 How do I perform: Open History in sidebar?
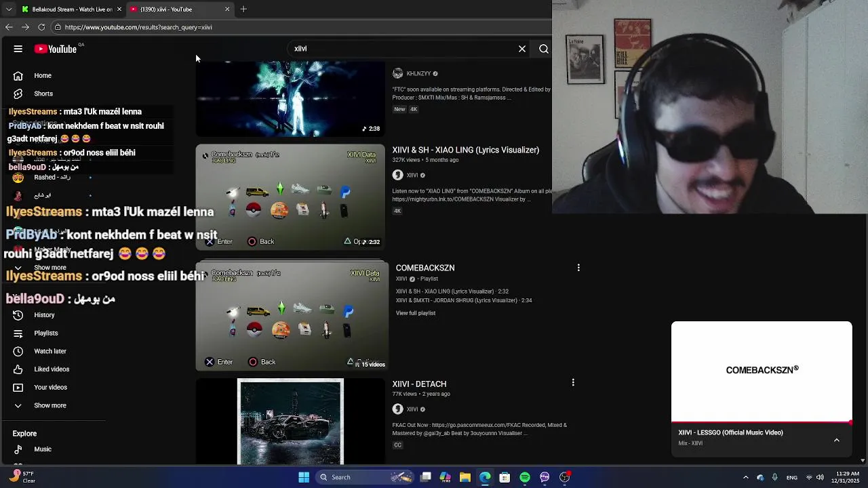[44, 315]
